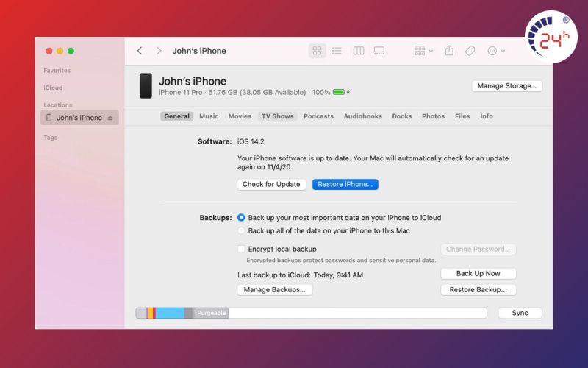Select back up to this Mac radio option
This screenshot has width=588, height=368.
tap(241, 230)
